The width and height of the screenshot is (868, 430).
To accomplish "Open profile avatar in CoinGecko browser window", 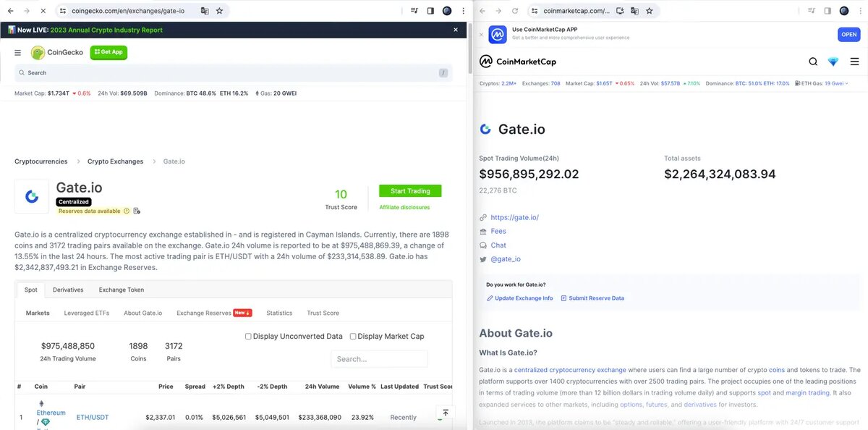I will pyautogui.click(x=447, y=11).
